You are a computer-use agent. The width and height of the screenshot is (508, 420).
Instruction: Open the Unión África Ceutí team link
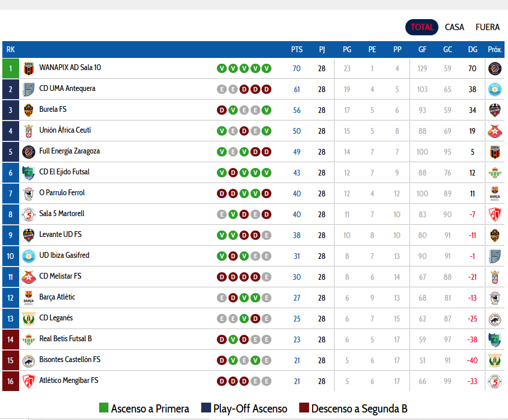click(x=65, y=130)
